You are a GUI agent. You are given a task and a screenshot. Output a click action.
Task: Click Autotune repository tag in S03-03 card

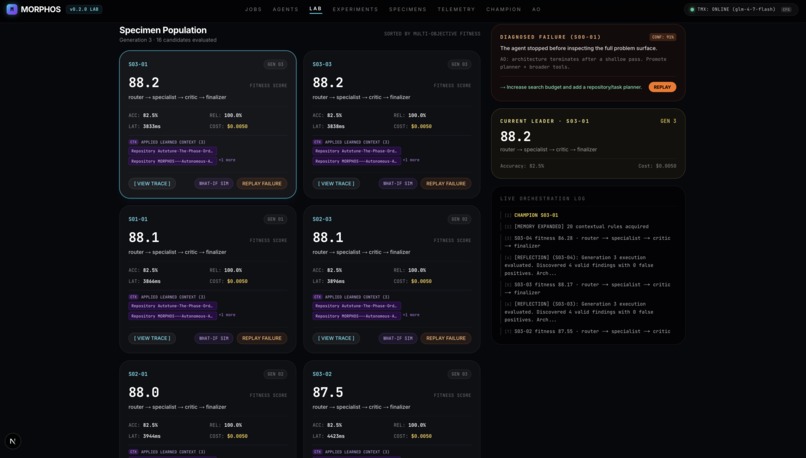(x=356, y=151)
